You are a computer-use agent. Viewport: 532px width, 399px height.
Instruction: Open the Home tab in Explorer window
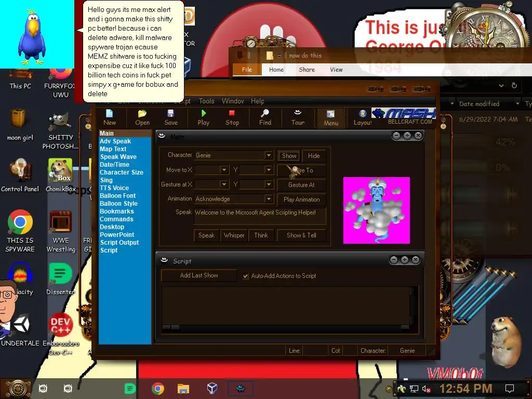tap(276, 70)
